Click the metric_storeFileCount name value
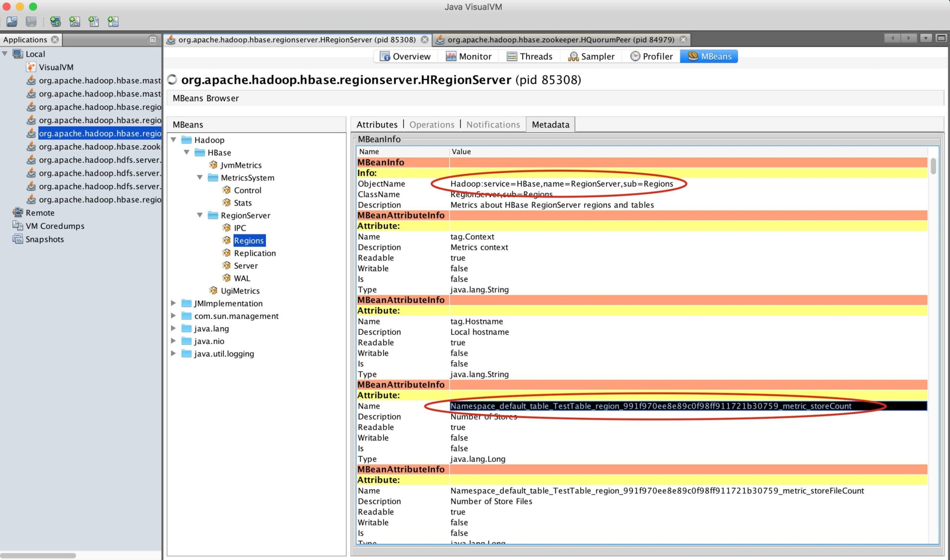This screenshot has height=560, width=950. [x=657, y=491]
